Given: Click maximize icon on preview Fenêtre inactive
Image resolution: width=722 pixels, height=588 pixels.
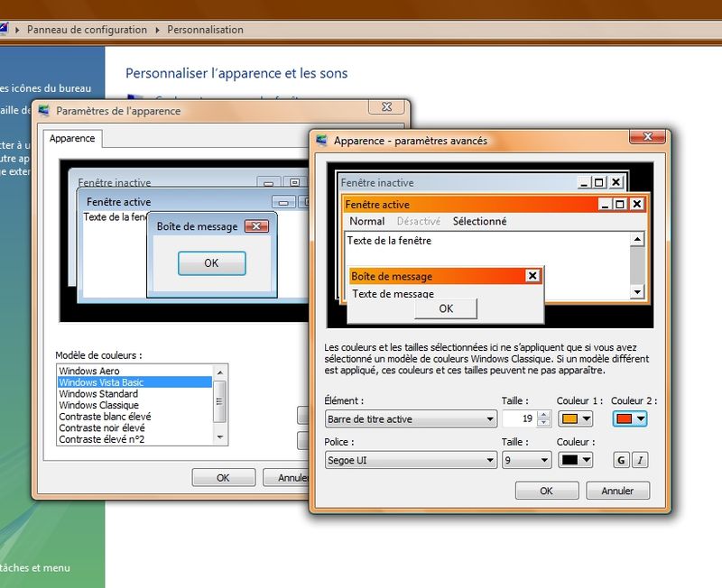Looking at the screenshot, I should click(599, 182).
